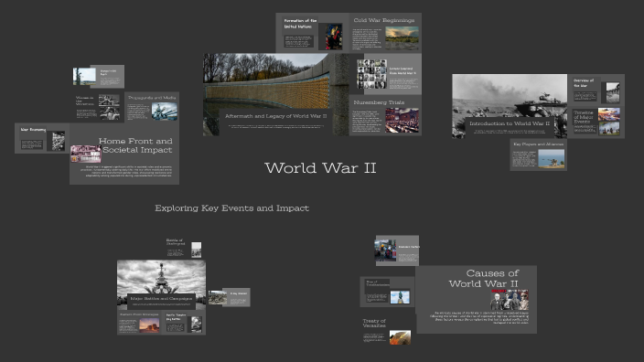Click the photo in Pacific Theater card
This screenshot has height=362, width=644.
coord(197,325)
